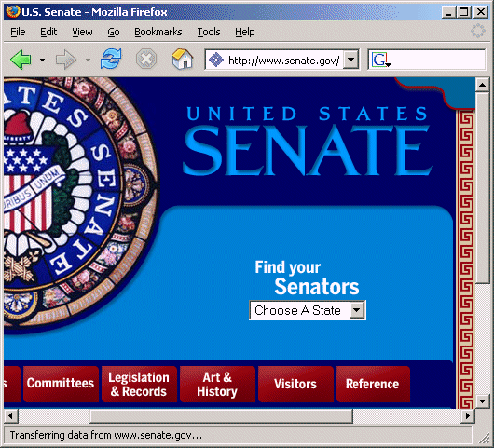Image resolution: width=494 pixels, height=448 pixels.
Task: Click the United States Senate heading
Action: [x=308, y=141]
